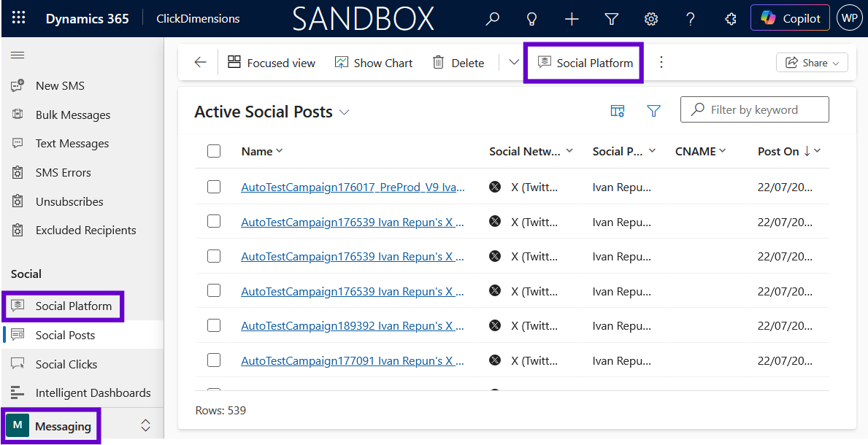Open the WP user account avatar
Viewport: 868px width, 445px height.
click(x=849, y=18)
